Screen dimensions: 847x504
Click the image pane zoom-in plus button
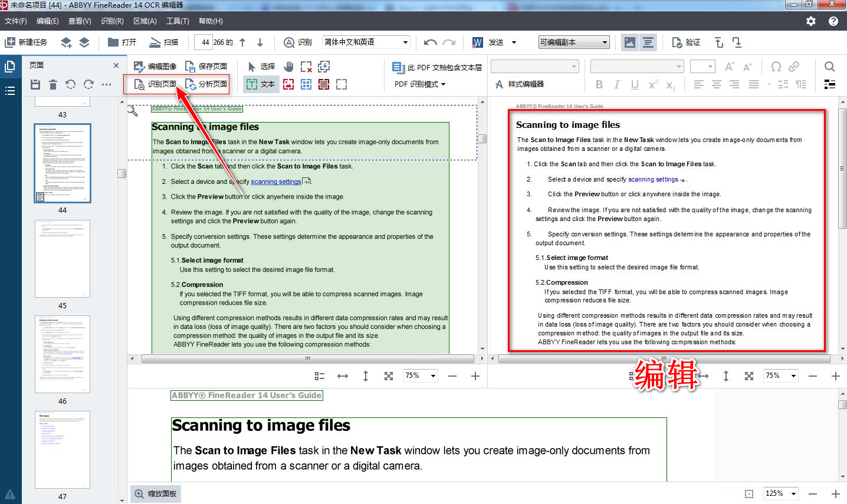[475, 376]
